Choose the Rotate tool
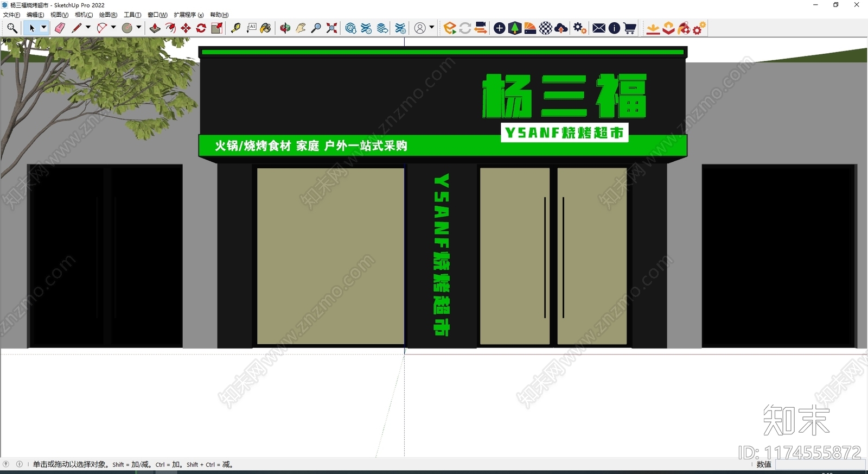This screenshot has height=474, width=868. tap(201, 28)
